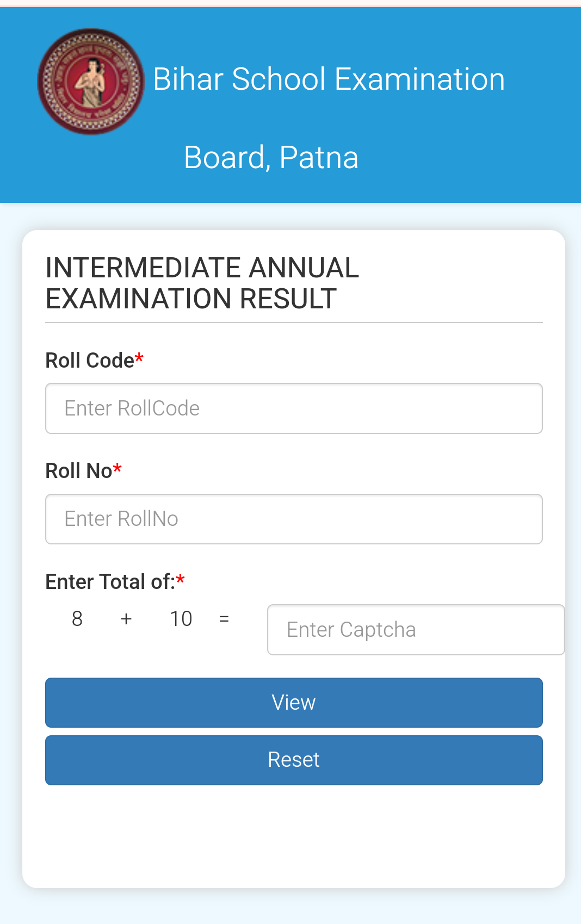Focus the Enter RollCode input field
The image size is (581, 924).
coord(294,408)
